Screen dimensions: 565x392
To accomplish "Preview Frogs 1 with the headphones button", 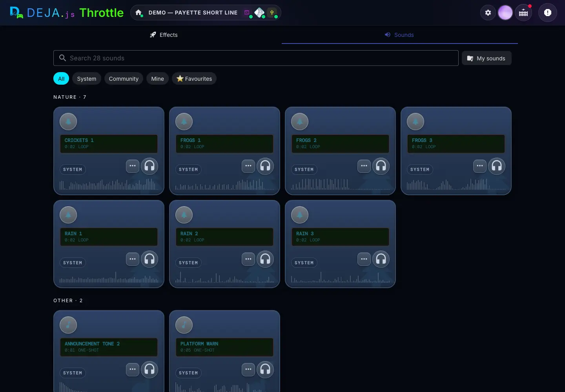I will pos(265,166).
